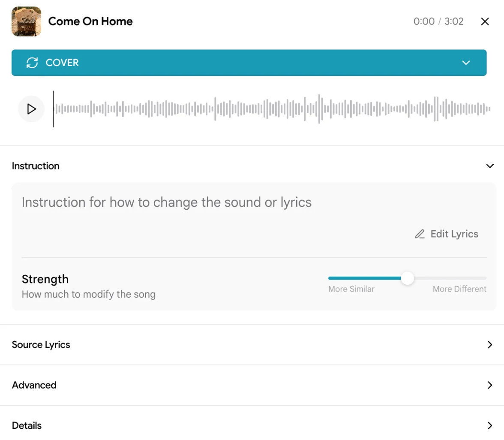The height and width of the screenshot is (440, 504).
Task: Click the 0:00 / 3:02 time display
Action: [x=438, y=21]
